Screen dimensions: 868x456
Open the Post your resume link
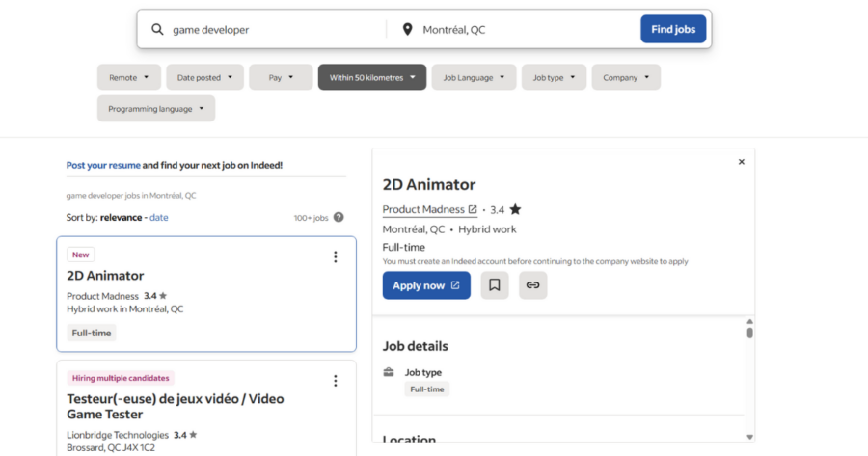tap(103, 165)
